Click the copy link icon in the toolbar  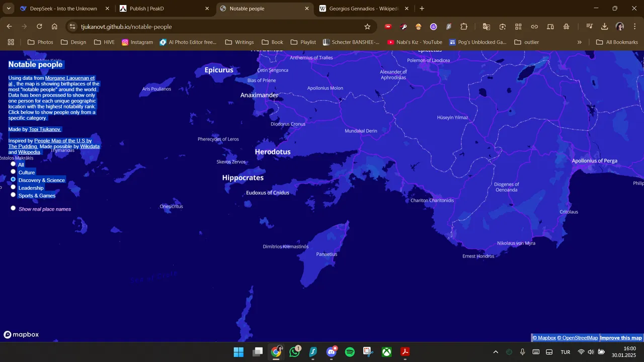tap(534, 27)
